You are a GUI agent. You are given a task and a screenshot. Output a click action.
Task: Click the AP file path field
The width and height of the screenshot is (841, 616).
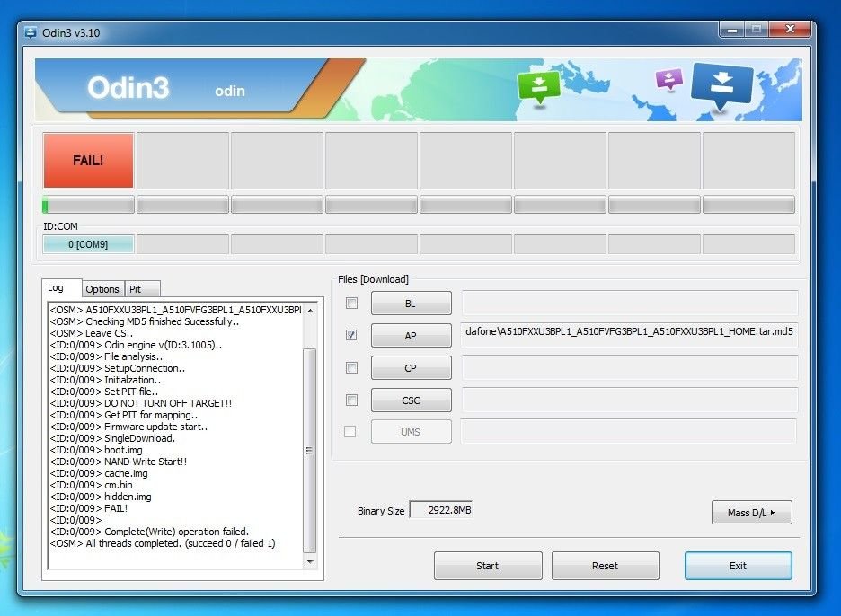(x=630, y=335)
